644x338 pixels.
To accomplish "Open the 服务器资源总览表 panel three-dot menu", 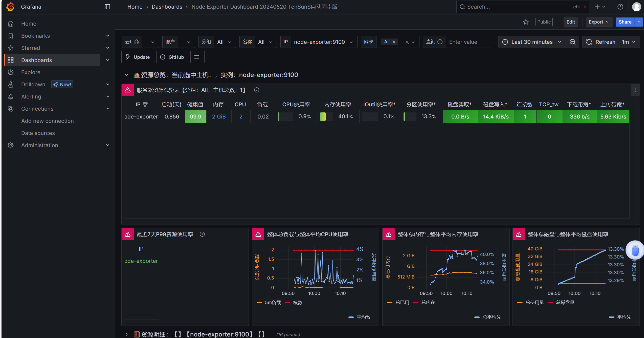I will 635,90.
